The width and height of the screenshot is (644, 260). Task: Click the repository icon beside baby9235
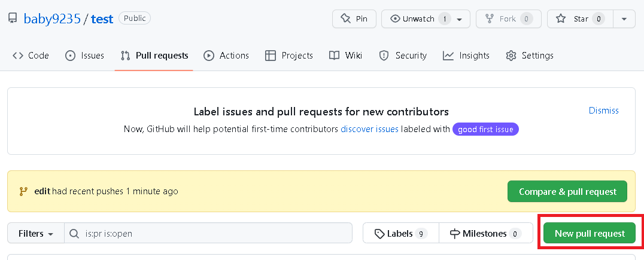13,19
